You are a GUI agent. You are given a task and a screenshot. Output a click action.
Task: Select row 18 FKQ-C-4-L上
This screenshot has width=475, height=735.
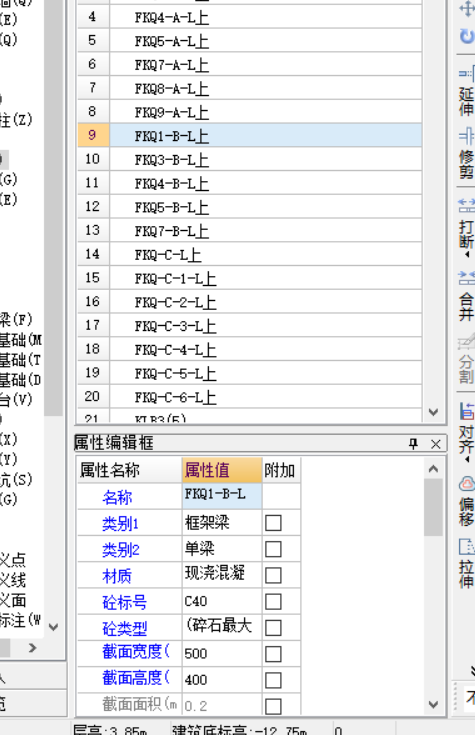249,349
